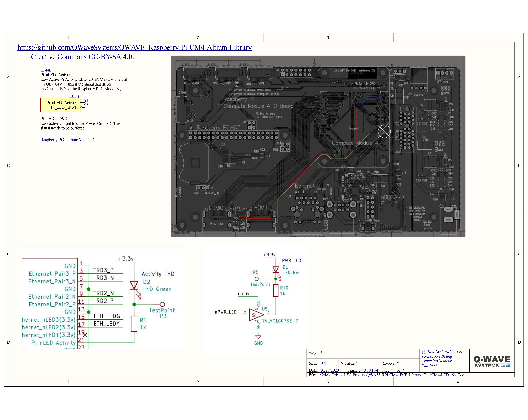528x420 pixels.
Task: Click the GND power symbol below U5
Action: coord(258,337)
